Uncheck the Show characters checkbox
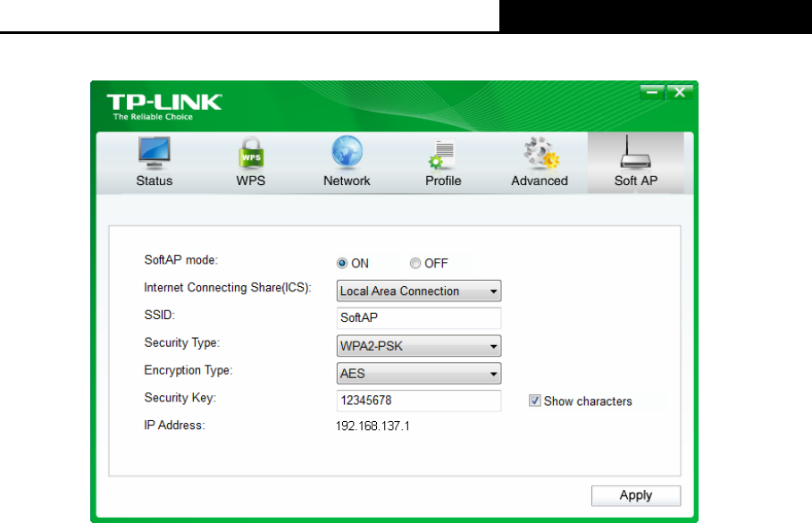 point(535,401)
